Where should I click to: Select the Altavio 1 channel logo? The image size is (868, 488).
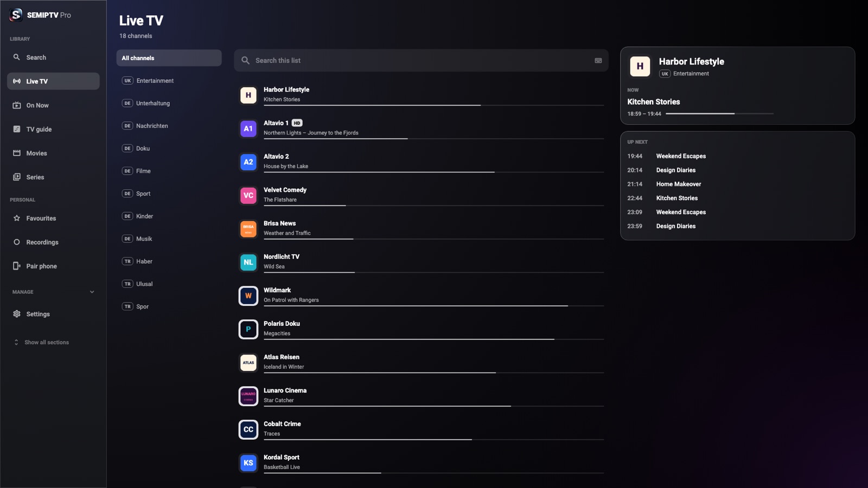point(248,129)
